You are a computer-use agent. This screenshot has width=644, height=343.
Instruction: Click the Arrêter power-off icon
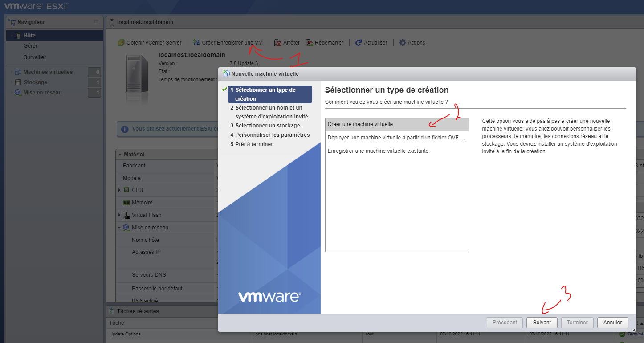278,43
